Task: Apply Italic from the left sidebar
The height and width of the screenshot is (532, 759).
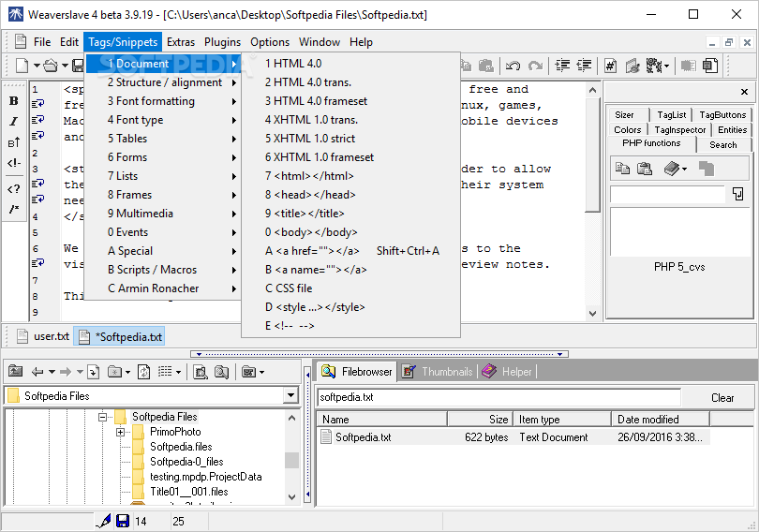Action: [13, 122]
